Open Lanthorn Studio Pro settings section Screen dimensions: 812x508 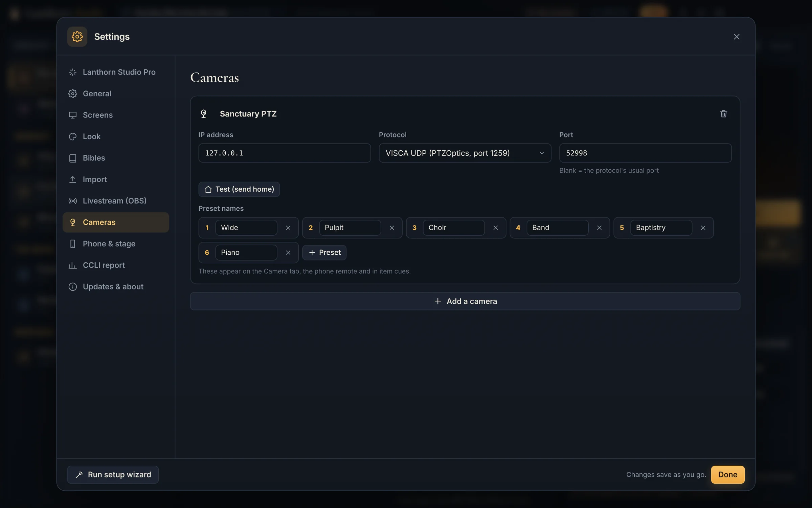click(116, 72)
